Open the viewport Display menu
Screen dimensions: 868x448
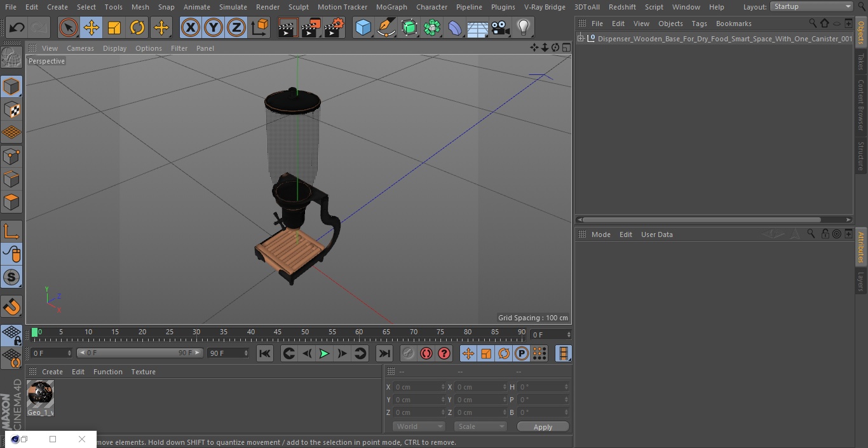click(114, 48)
